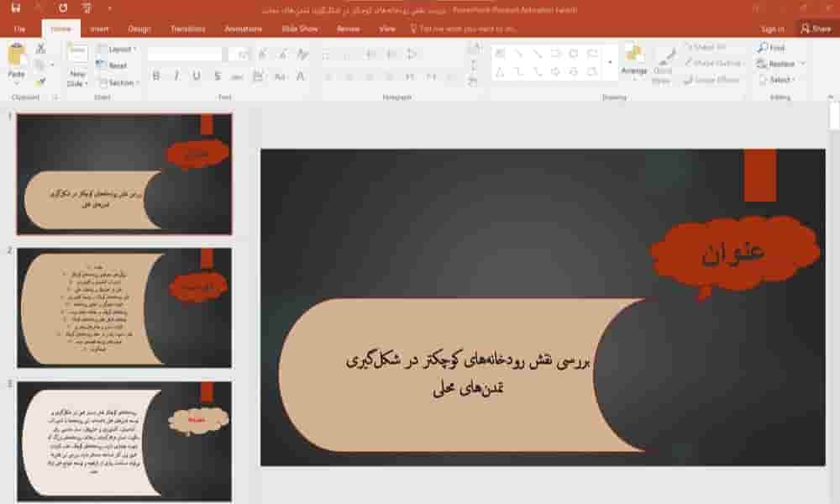Screen dimensions: 840x504
Task: Open the Arrange menu
Action: tap(634, 63)
